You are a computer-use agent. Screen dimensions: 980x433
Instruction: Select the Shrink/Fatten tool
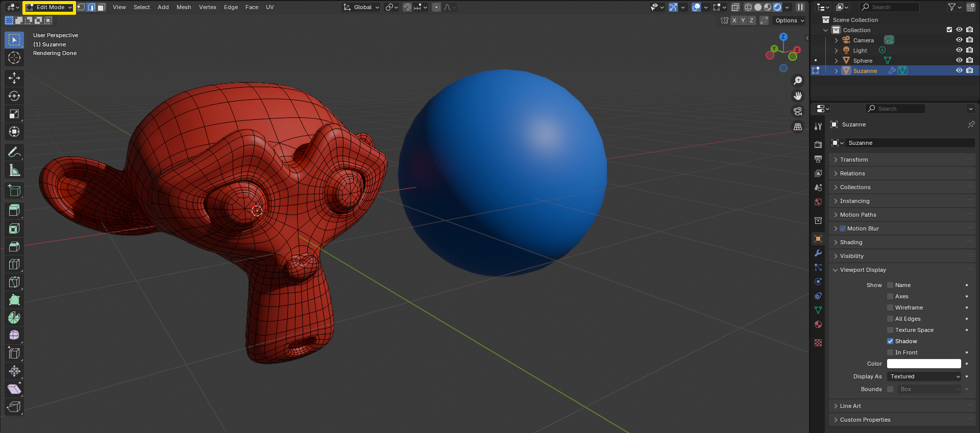[14, 371]
